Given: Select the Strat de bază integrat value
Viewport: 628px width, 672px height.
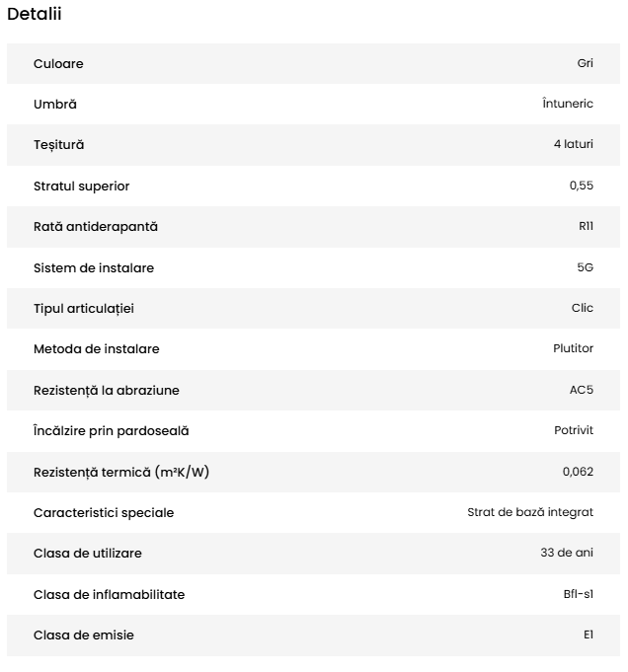Looking at the screenshot, I should point(530,513).
